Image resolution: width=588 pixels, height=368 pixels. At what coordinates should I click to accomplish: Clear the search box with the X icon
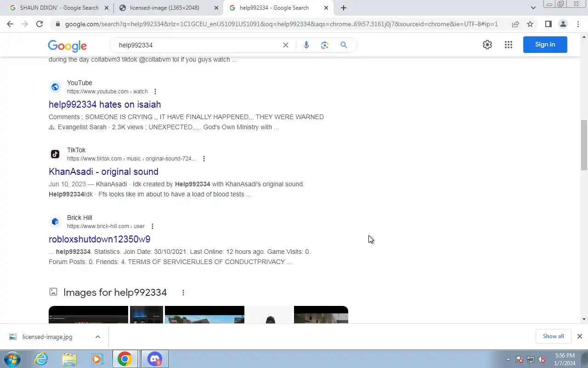coord(285,45)
